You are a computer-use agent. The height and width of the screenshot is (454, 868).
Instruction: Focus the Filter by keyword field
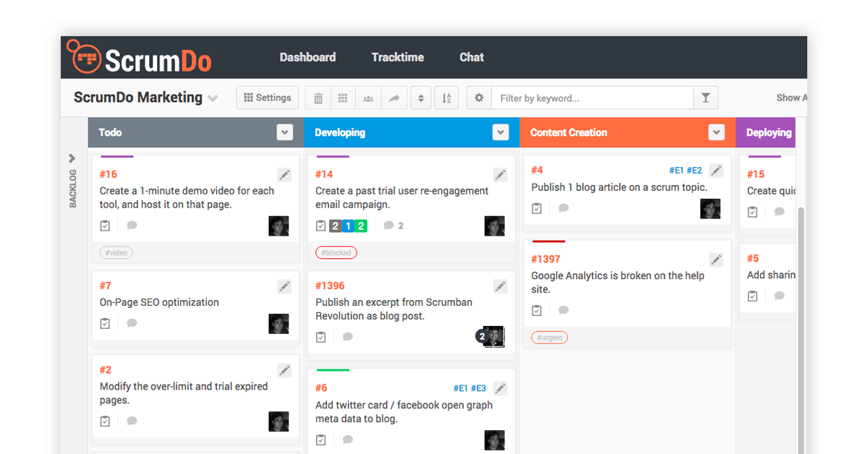pos(592,98)
